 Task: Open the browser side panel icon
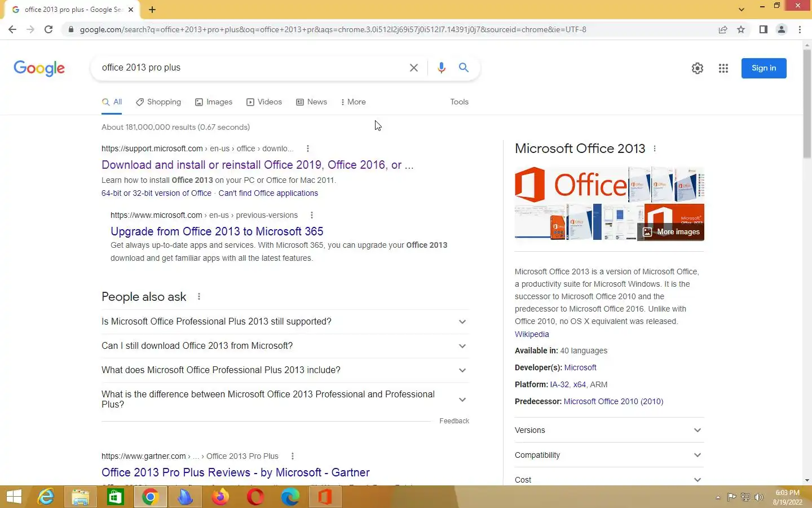763,29
